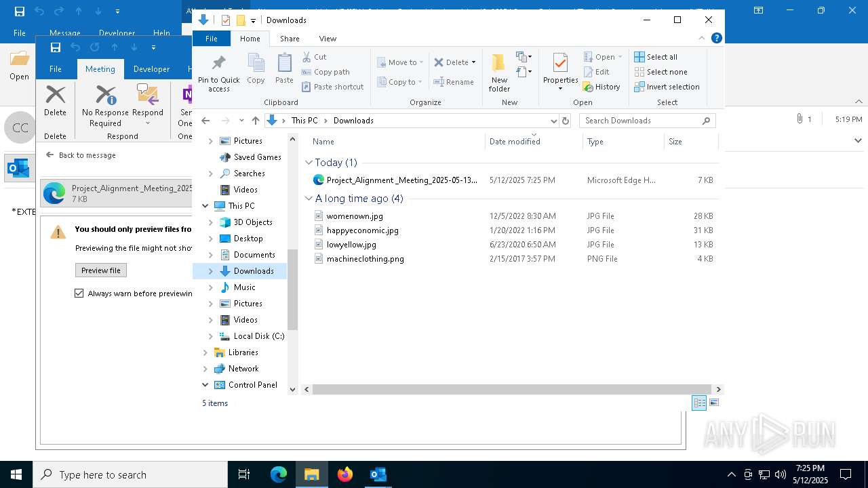Click Downloads in address breadcrumb
868x488 pixels.
353,121
